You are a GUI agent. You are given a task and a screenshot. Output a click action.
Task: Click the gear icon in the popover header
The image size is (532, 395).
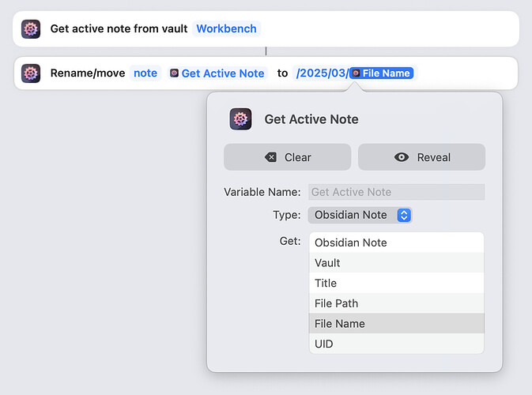click(x=241, y=119)
